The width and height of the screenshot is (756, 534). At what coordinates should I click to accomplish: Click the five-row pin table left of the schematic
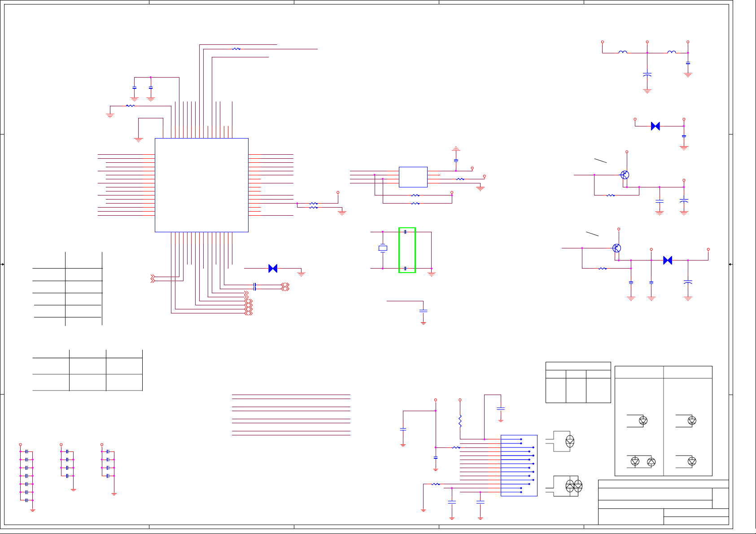pyautogui.click(x=68, y=289)
